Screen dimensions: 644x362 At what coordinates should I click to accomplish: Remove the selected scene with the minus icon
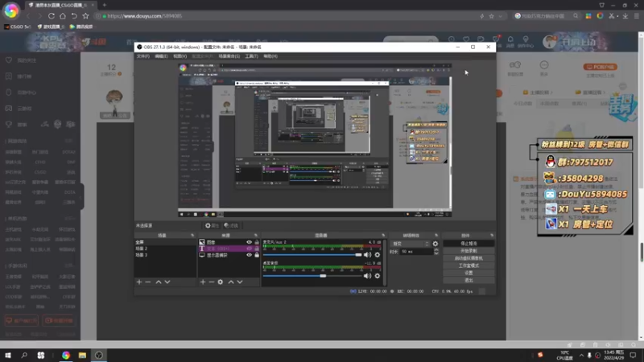[148, 282]
